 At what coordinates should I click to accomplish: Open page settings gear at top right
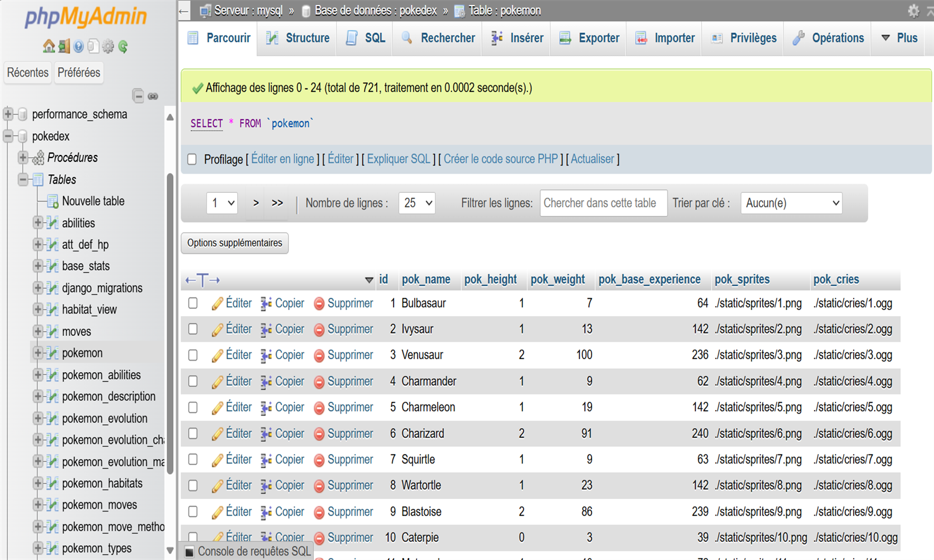click(x=913, y=11)
